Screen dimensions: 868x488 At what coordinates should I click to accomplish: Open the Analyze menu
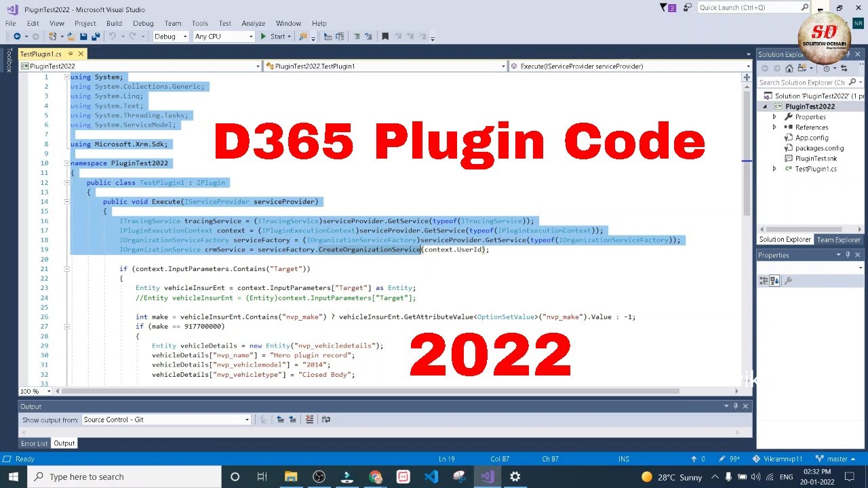coord(254,23)
